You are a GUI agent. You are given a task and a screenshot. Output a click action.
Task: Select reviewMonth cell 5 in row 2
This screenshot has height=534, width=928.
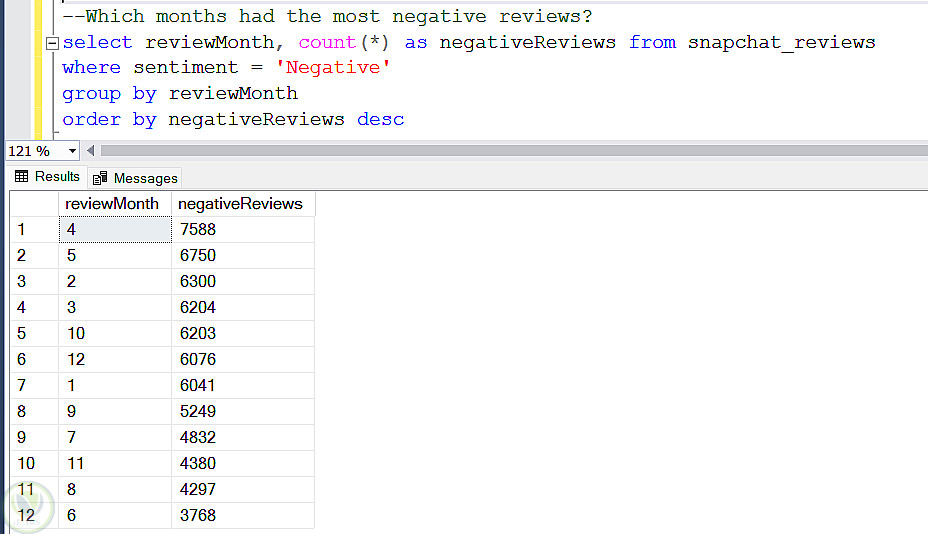pos(115,256)
